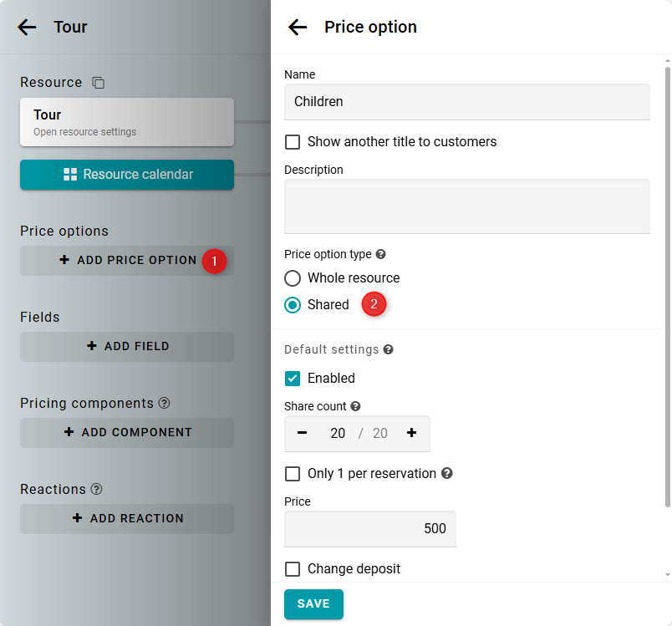Click help icon beside Share count
The image size is (672, 626).
pyautogui.click(x=355, y=406)
